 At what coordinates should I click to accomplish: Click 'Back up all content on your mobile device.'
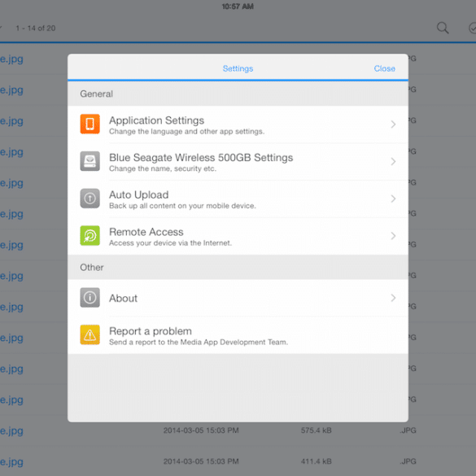[x=182, y=206]
